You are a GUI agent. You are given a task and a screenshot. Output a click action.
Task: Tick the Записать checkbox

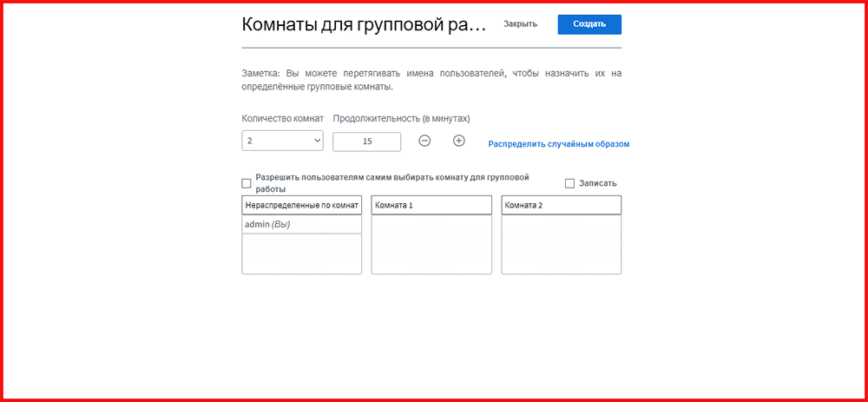coord(570,183)
